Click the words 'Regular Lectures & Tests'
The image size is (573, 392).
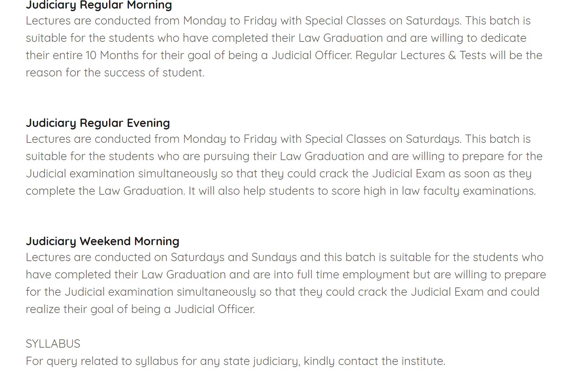[421, 55]
